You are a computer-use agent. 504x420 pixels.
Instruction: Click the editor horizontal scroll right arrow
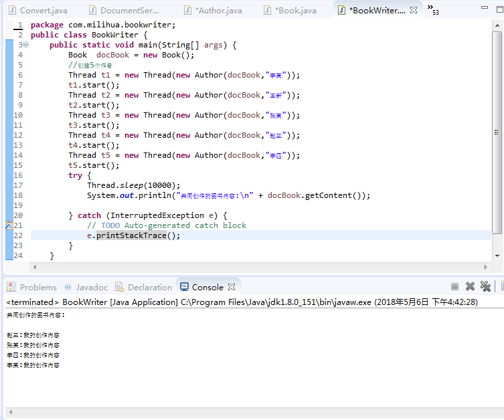coord(485,267)
